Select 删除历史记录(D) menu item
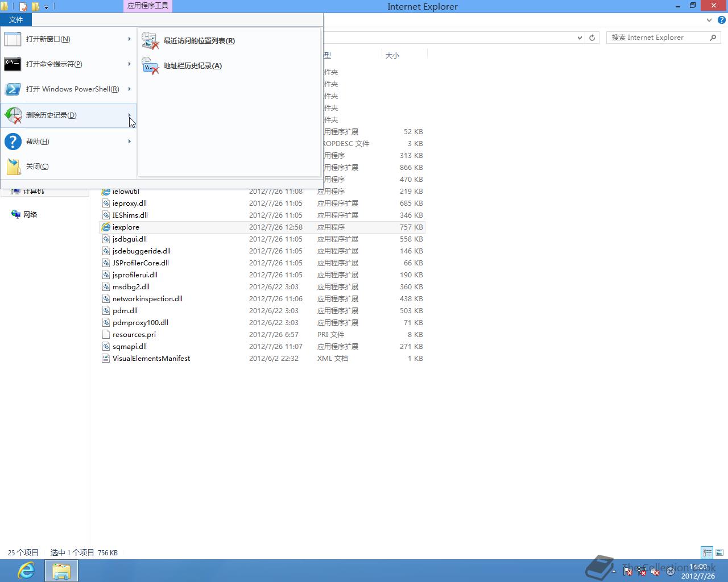This screenshot has height=582, width=728. (x=68, y=115)
